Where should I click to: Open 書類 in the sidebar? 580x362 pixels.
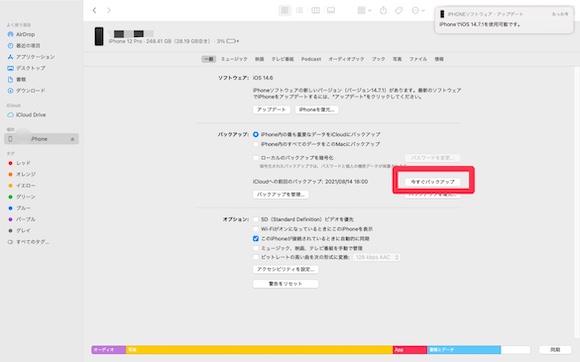[17, 79]
